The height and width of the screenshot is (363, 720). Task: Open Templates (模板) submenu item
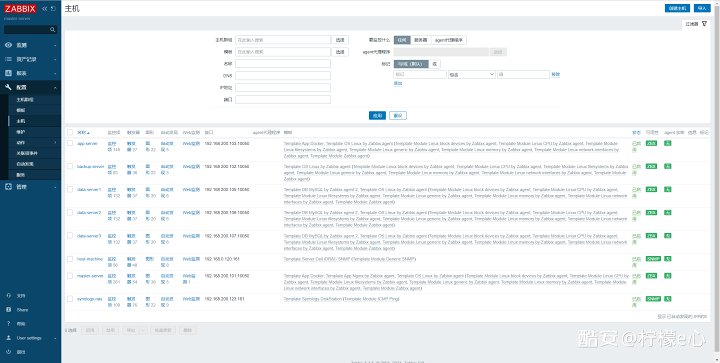pos(21,110)
